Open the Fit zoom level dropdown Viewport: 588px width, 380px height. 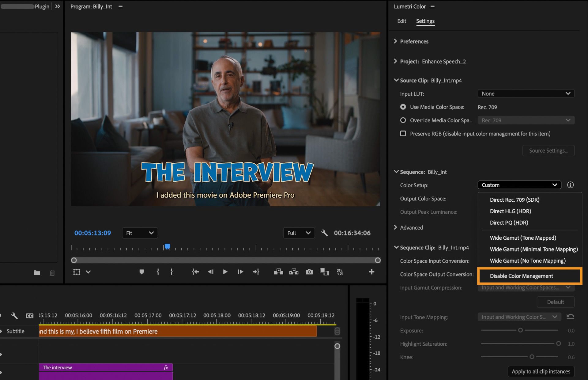click(140, 233)
